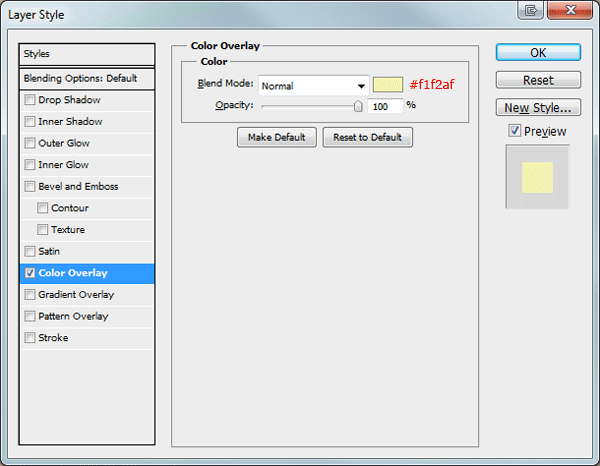Viewport: 600px width, 466px height.
Task: Select the Inner Glow row label
Action: point(64,165)
